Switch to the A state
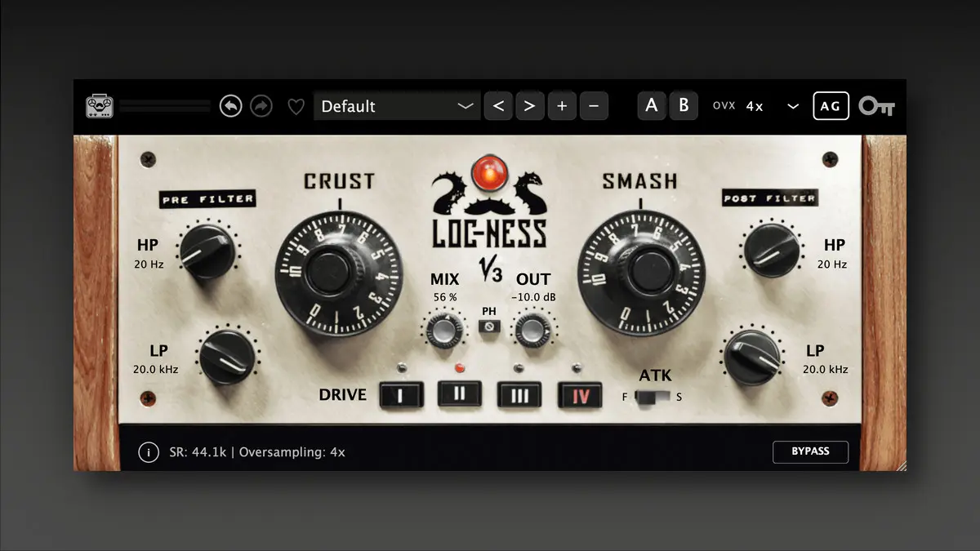The height and width of the screenshot is (551, 980). click(652, 105)
